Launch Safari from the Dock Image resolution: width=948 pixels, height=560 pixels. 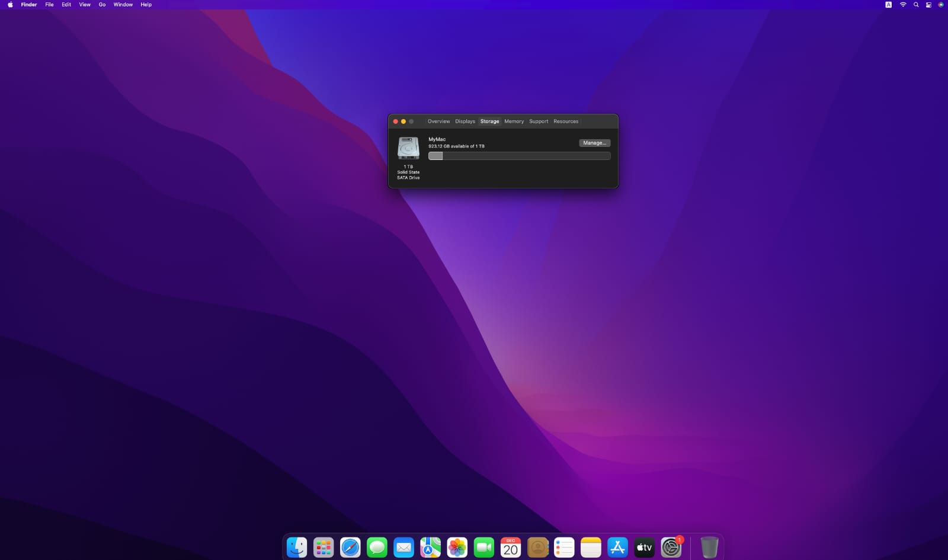click(x=350, y=547)
